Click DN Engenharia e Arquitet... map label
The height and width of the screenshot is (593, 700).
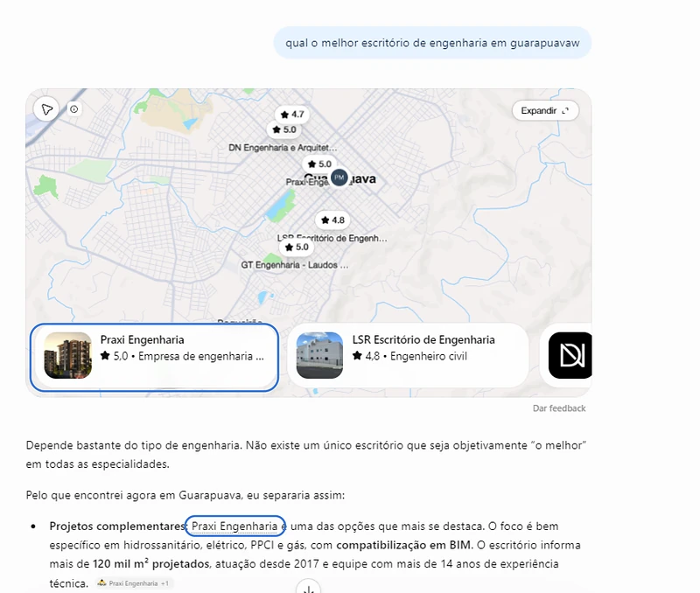point(283,148)
